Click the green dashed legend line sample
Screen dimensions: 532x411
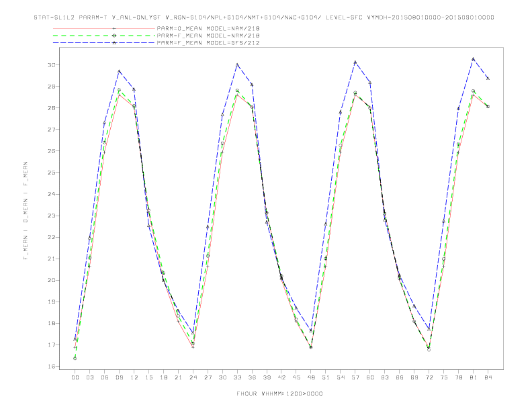click(x=104, y=36)
